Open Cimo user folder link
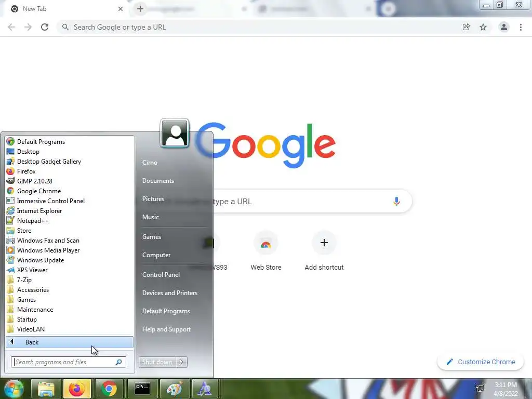The width and height of the screenshot is (532, 399). click(150, 163)
